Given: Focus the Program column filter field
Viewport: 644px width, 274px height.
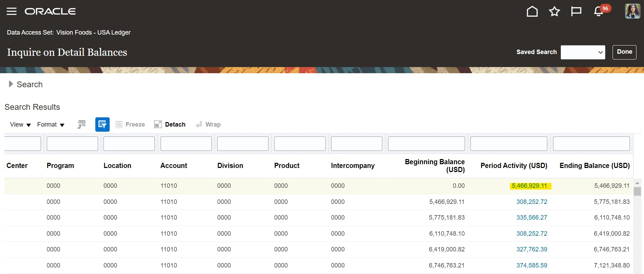Looking at the screenshot, I should 72,144.
